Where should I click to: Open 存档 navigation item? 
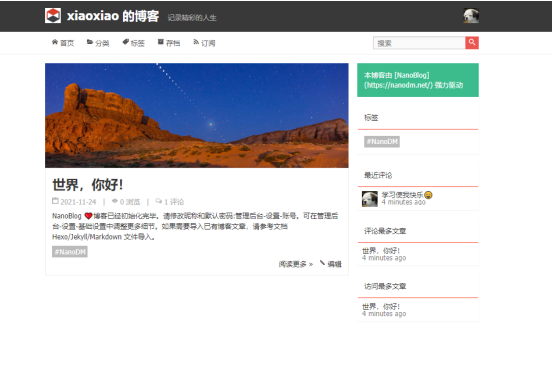[173, 43]
